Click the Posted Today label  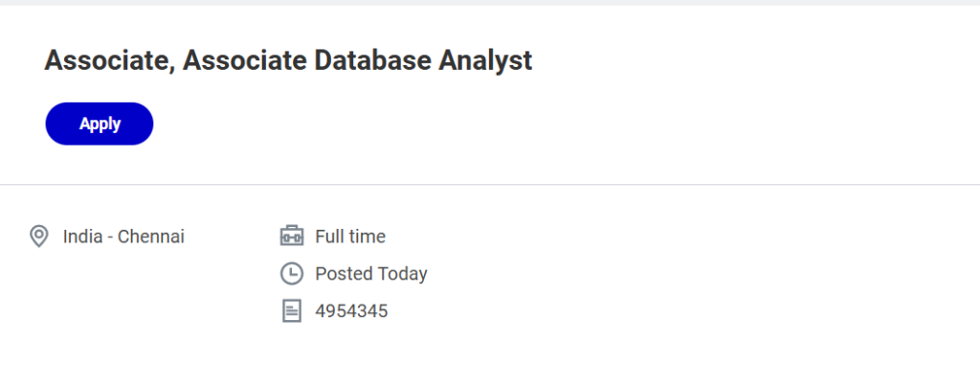(x=371, y=274)
